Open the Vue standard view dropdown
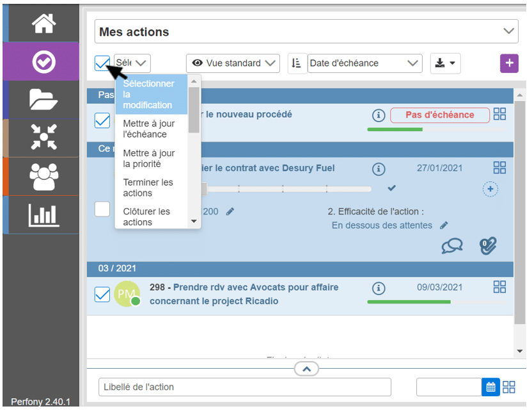 [x=233, y=63]
